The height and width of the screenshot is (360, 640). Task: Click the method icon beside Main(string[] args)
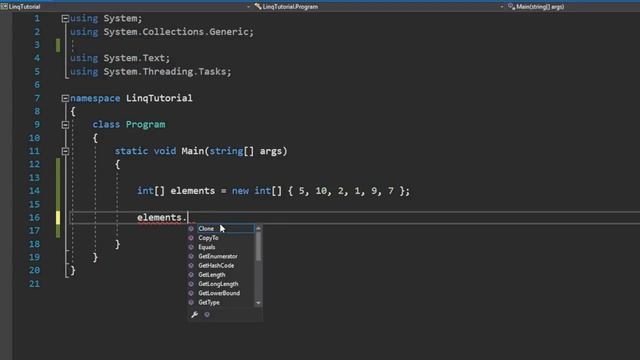point(511,7)
